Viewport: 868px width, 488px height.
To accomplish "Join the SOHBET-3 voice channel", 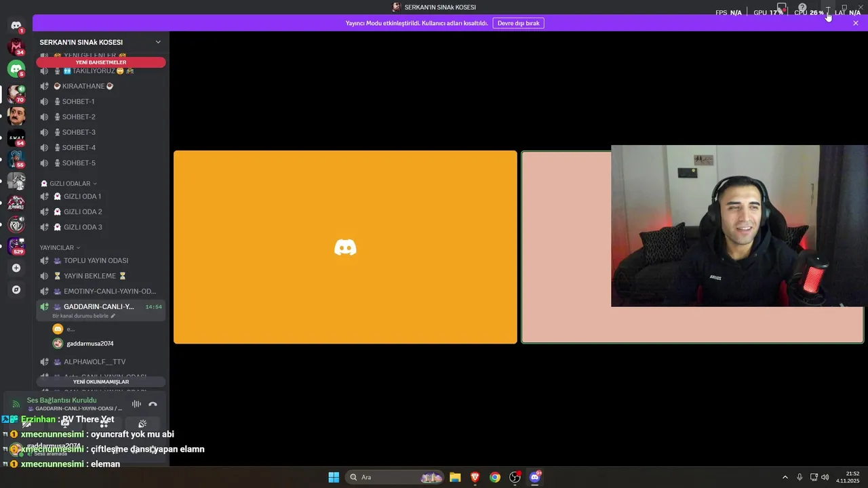I will [100, 132].
